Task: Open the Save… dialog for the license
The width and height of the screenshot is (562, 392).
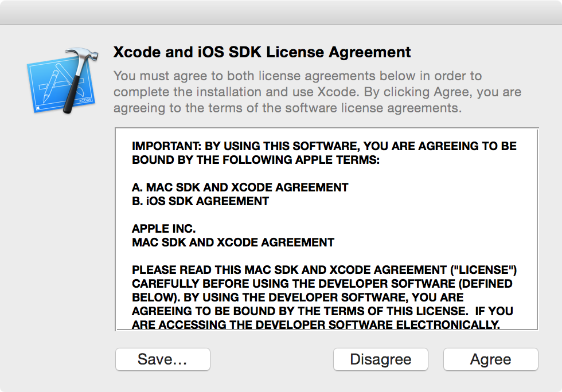Action: (x=163, y=359)
